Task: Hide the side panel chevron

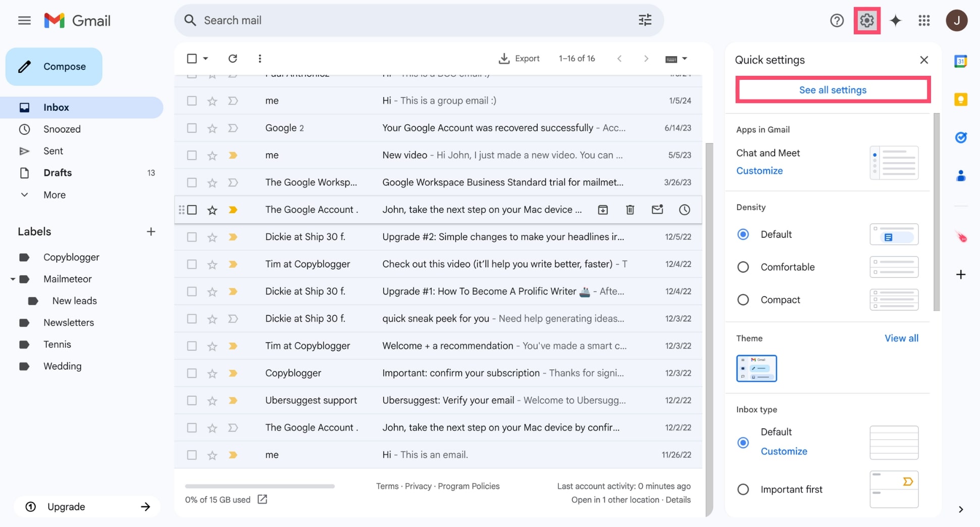Action: coord(960,509)
